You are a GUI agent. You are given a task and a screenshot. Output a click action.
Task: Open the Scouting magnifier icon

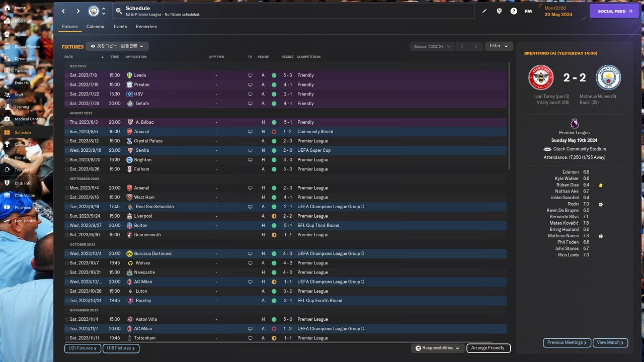(x=8, y=157)
